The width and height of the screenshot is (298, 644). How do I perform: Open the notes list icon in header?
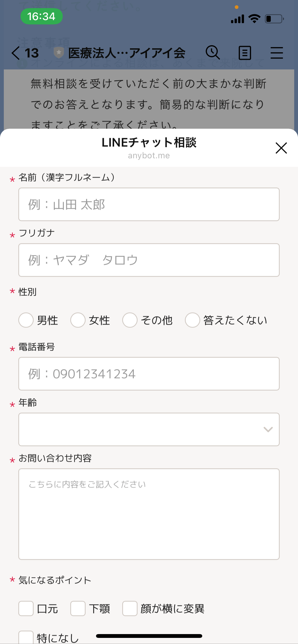pyautogui.click(x=245, y=53)
